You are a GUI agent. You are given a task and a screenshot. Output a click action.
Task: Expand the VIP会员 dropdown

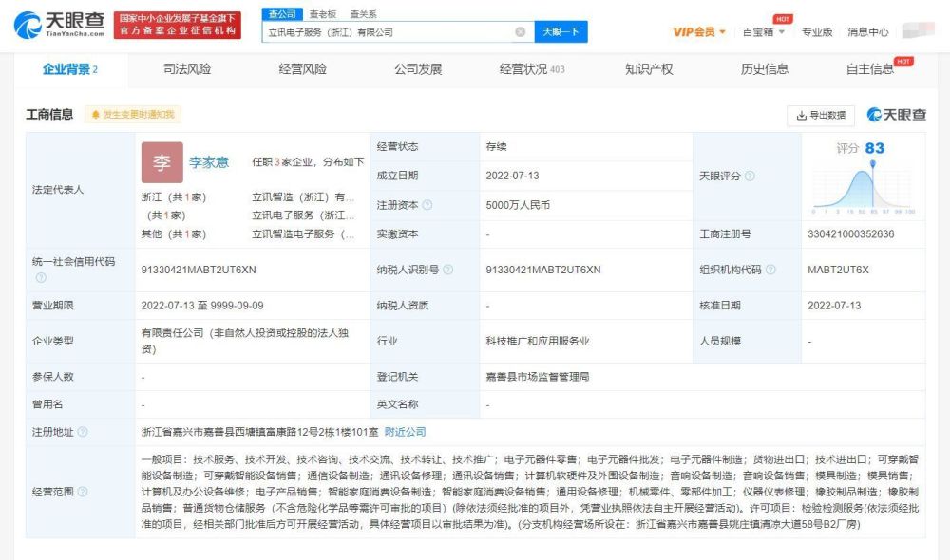[698, 31]
